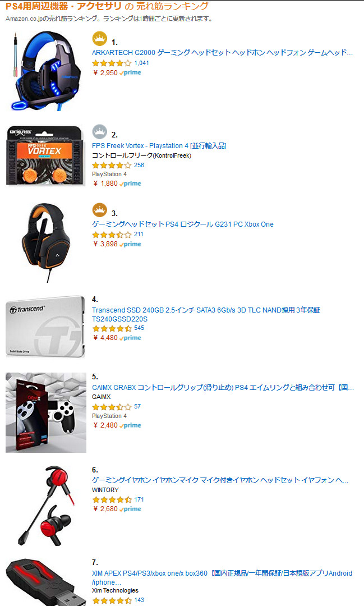Screen dimensions: 364x606
Task: Open the Transcend SSD product image
Action: tap(45, 327)
